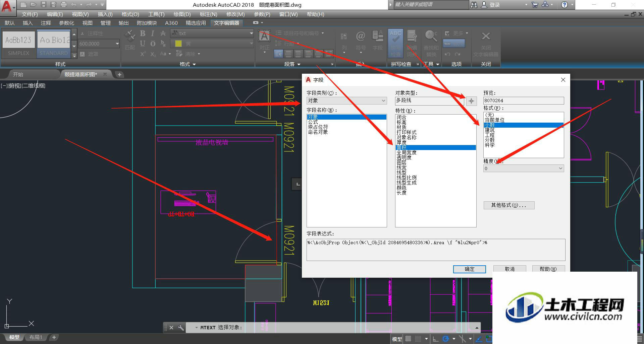Toggle grid display in status bar
The height and width of the screenshot is (344, 644).
coord(408,339)
